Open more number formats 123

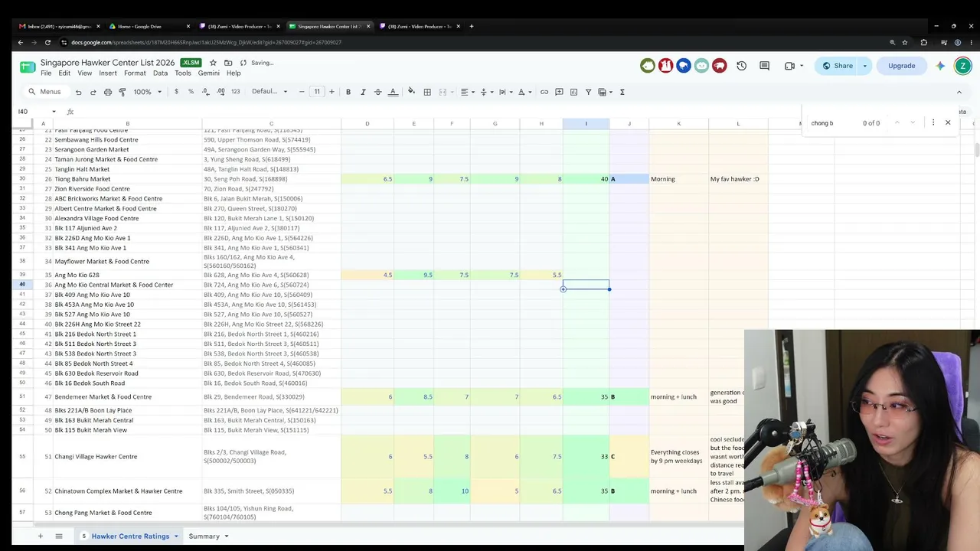coord(235,92)
